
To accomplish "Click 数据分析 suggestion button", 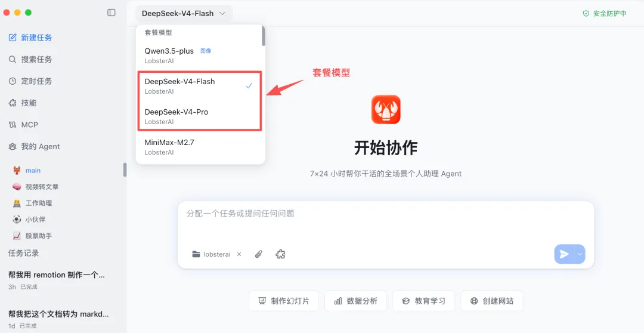I will point(356,301).
